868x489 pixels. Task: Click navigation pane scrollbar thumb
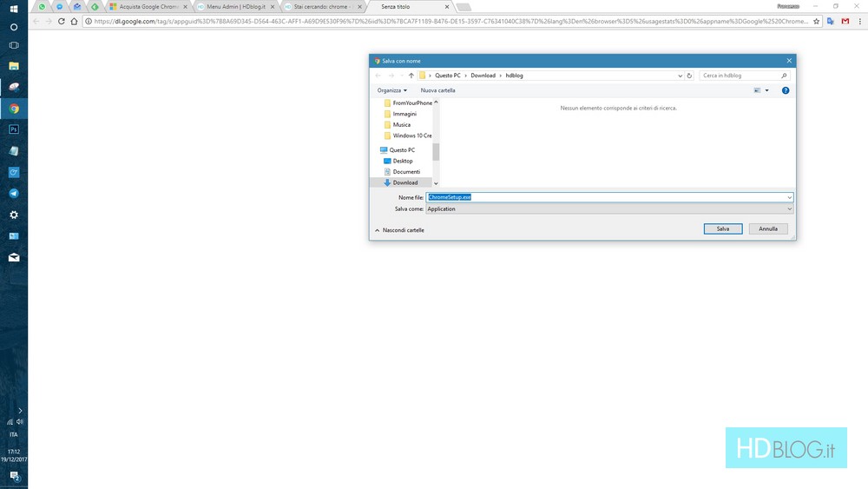[437, 152]
